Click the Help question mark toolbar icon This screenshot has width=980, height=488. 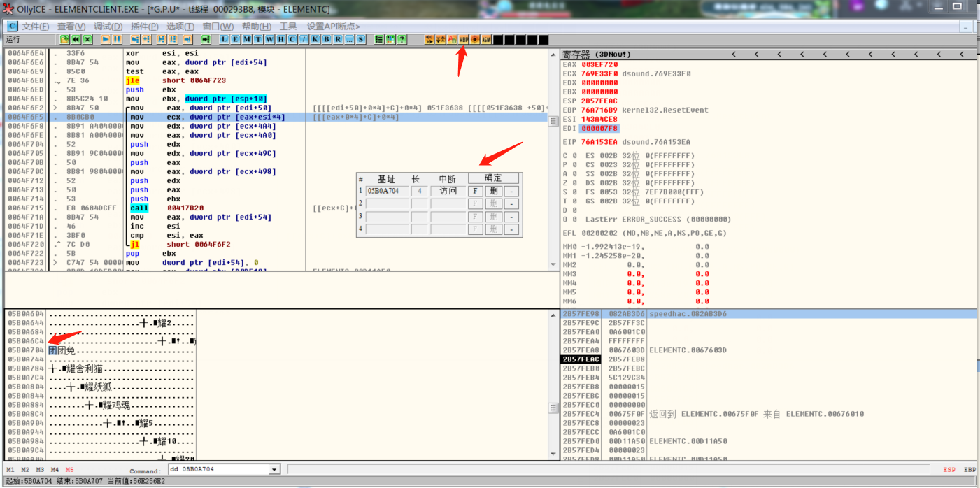coord(402,39)
